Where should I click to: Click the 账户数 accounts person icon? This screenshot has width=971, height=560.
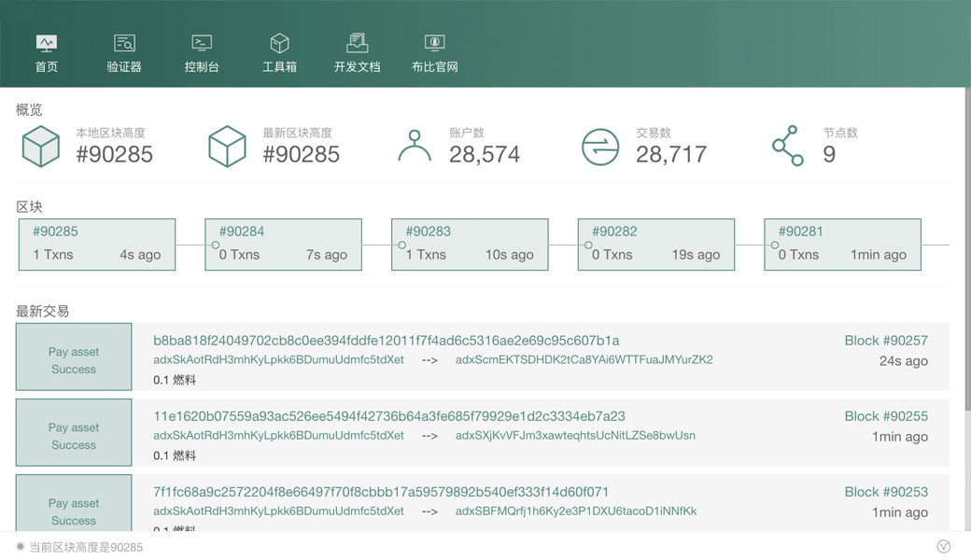pyautogui.click(x=414, y=147)
